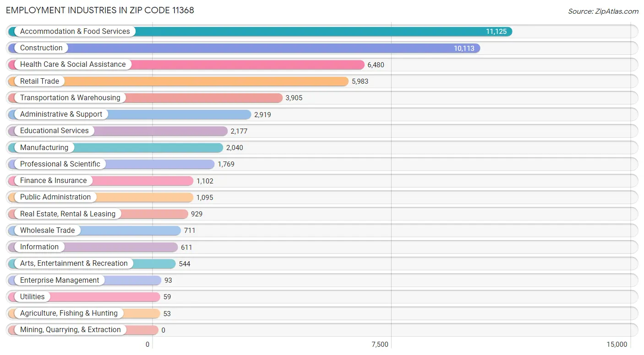Click the Construction bar label

(x=41, y=48)
